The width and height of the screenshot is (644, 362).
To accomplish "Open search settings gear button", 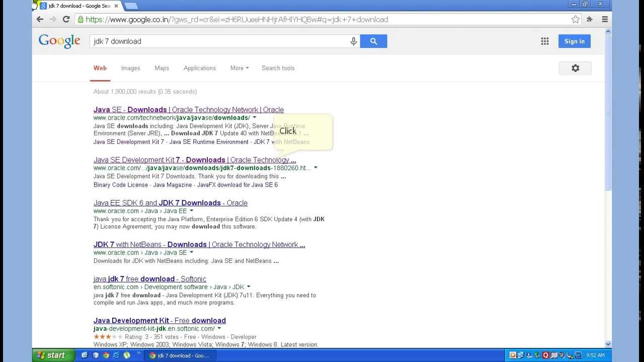I will (575, 68).
